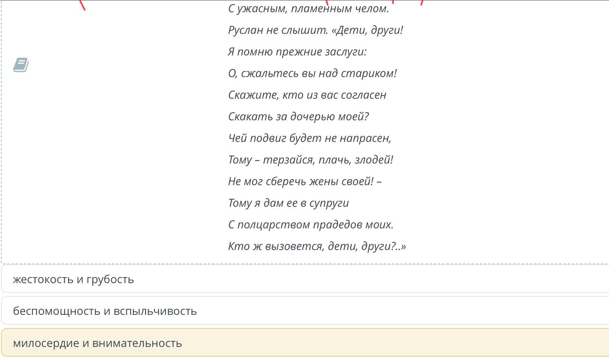The image size is (609, 364).
Task: Click the line 'Тому – терзайся, плачь, злодей!'
Action: (311, 160)
